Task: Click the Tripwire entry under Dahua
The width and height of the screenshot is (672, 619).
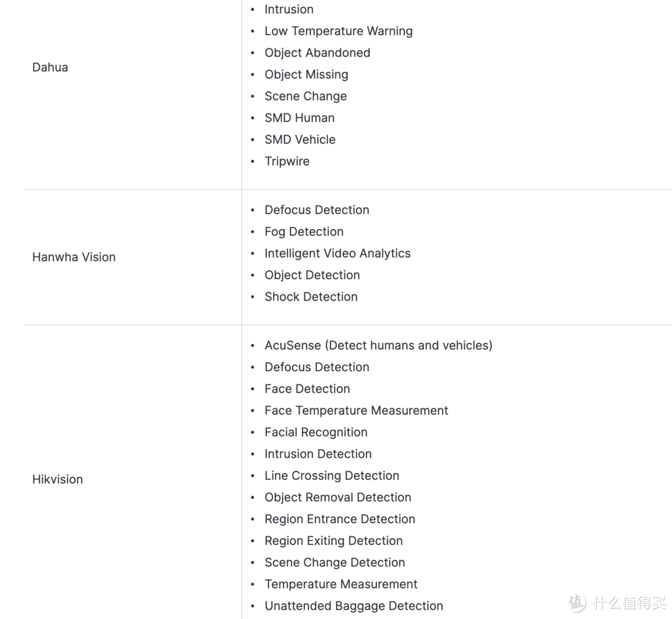Action: (286, 161)
